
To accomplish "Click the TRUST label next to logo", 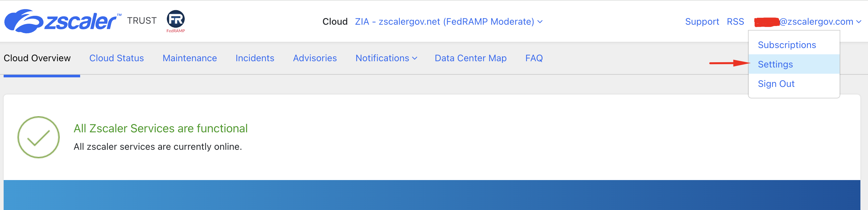I will click(141, 20).
